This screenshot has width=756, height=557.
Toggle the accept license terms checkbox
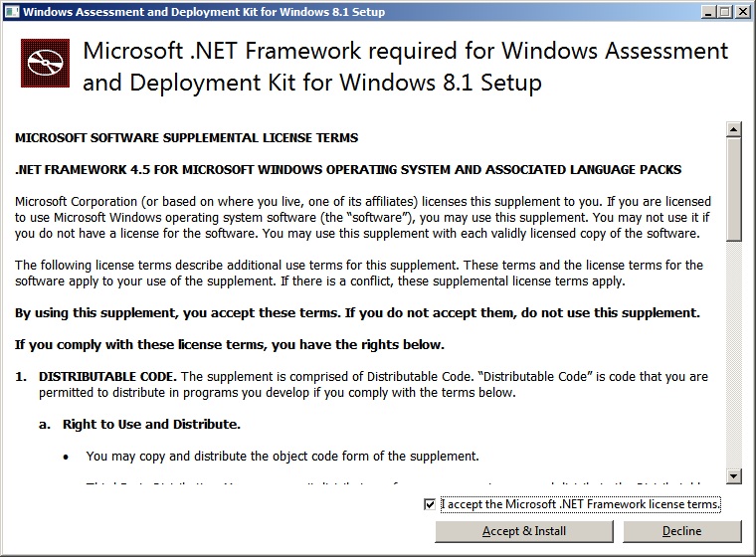430,504
